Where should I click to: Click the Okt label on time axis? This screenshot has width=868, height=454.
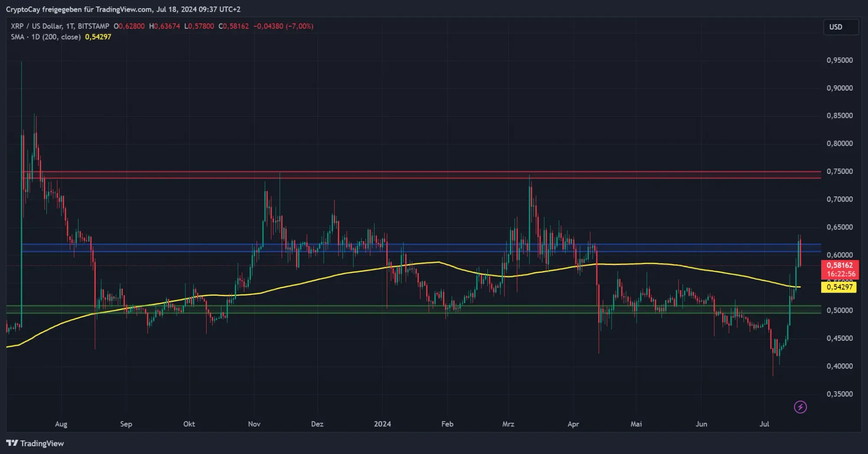(x=189, y=424)
